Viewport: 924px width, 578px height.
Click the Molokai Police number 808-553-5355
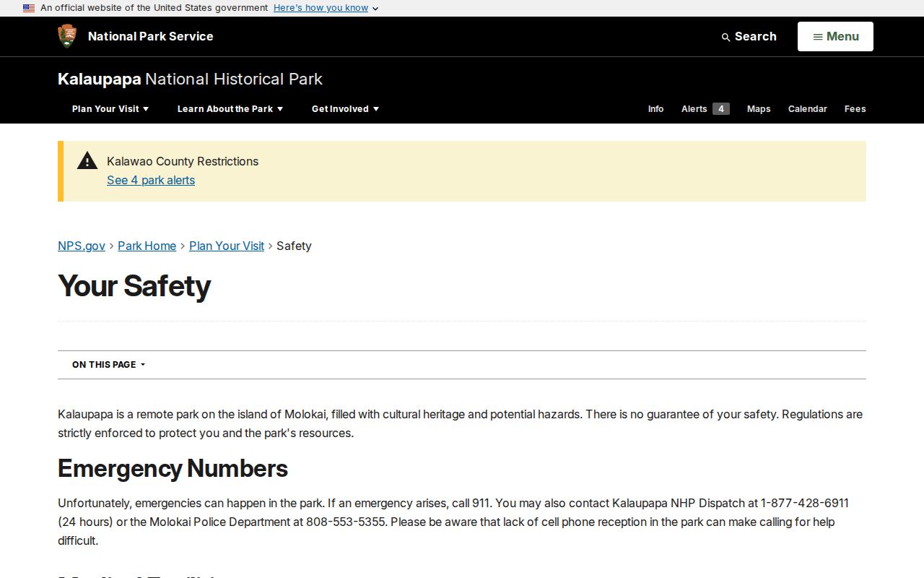(346, 522)
